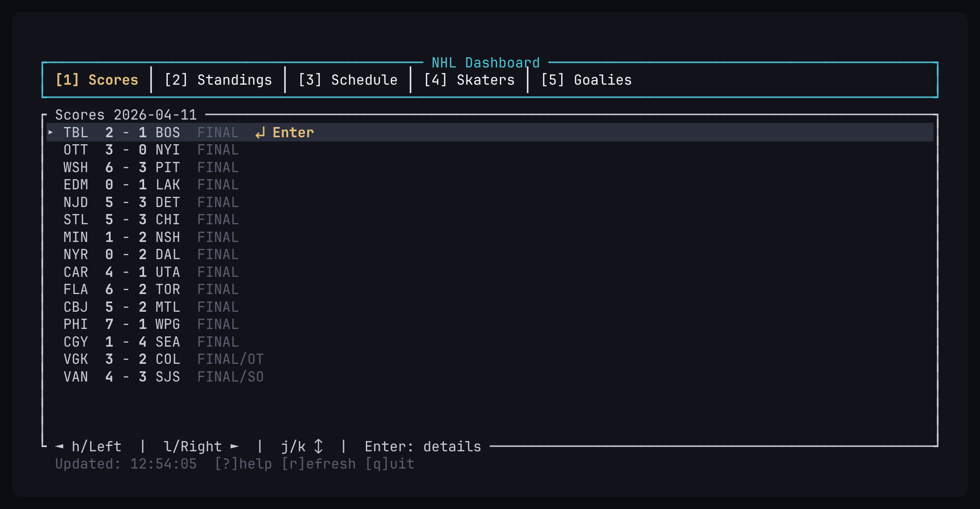Select the CBJ 5 - 2 MTL game

[x=490, y=307]
